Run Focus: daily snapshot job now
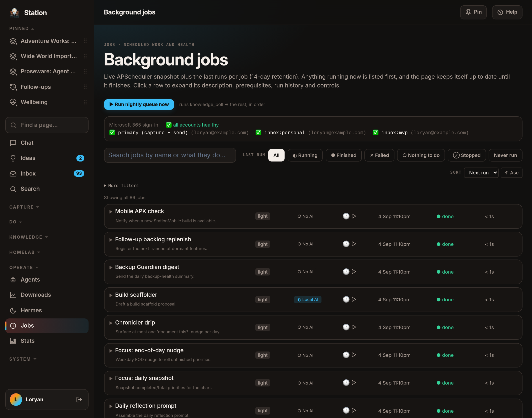 354,382
